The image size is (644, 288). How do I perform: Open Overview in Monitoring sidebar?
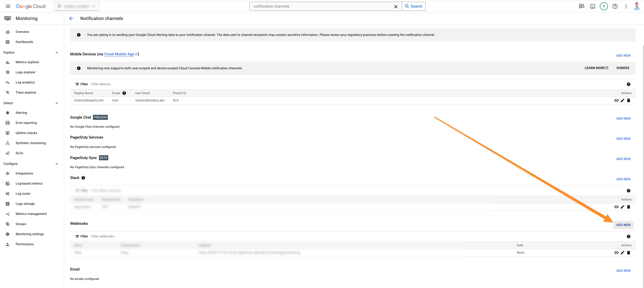click(22, 32)
